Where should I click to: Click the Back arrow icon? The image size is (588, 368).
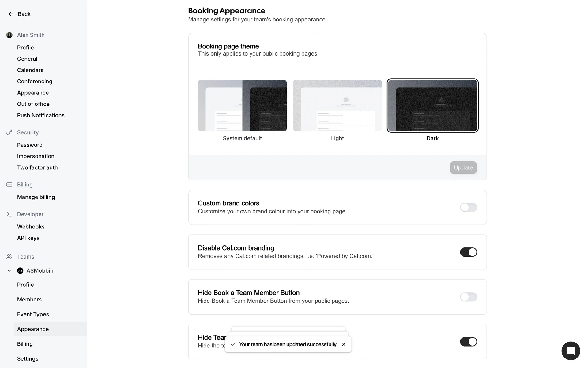(x=11, y=14)
